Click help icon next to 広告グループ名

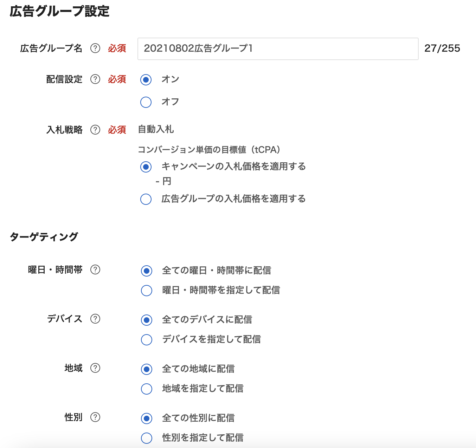coord(95,48)
